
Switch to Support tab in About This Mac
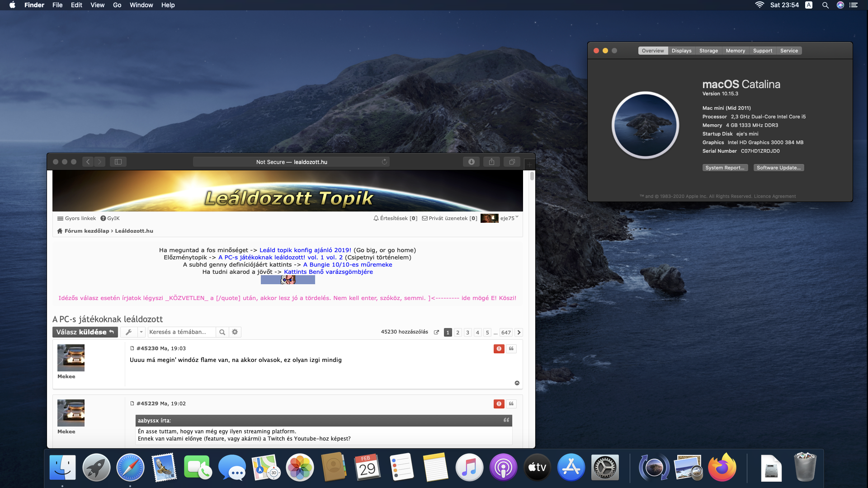(762, 51)
